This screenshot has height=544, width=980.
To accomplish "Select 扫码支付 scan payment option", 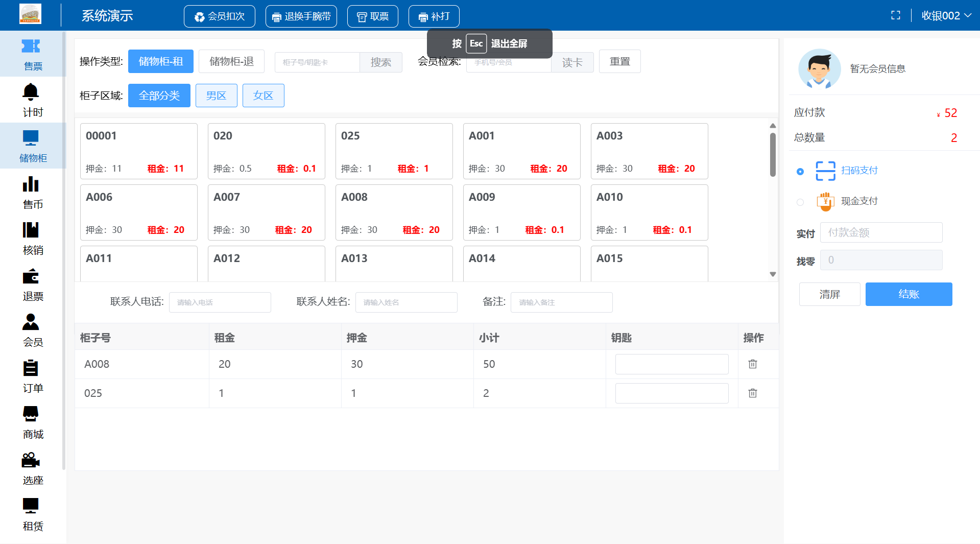I will pyautogui.click(x=800, y=172).
